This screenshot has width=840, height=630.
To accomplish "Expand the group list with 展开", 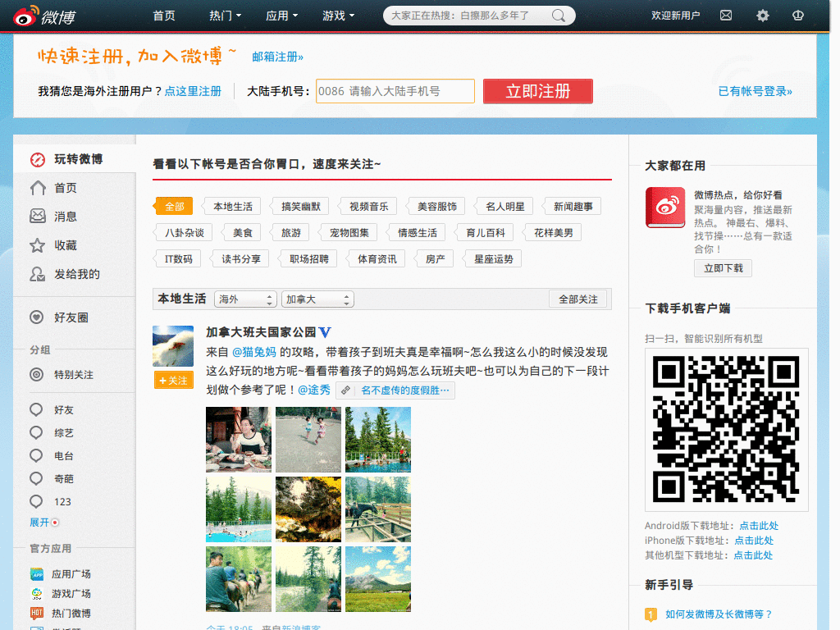I will pos(44,523).
